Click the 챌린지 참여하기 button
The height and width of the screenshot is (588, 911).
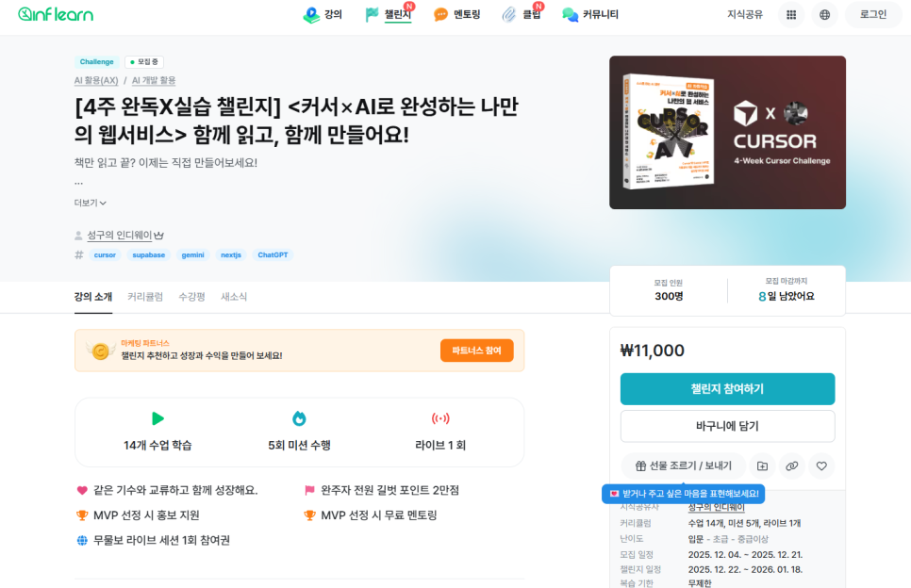point(727,389)
